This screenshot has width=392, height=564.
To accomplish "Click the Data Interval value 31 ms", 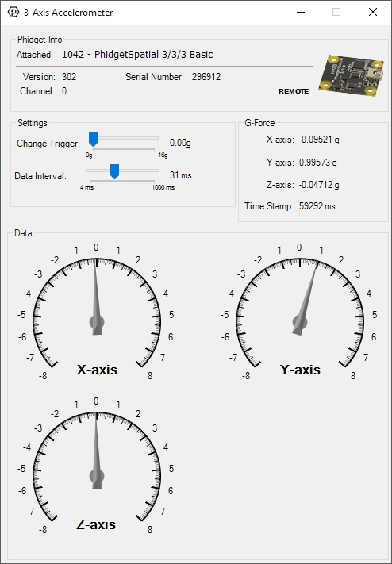I will pyautogui.click(x=181, y=175).
